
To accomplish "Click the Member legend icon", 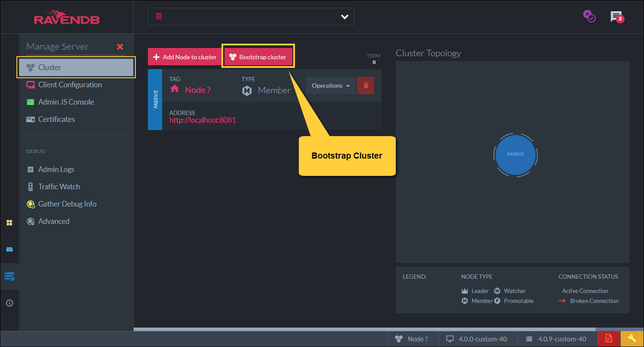I will click(465, 301).
